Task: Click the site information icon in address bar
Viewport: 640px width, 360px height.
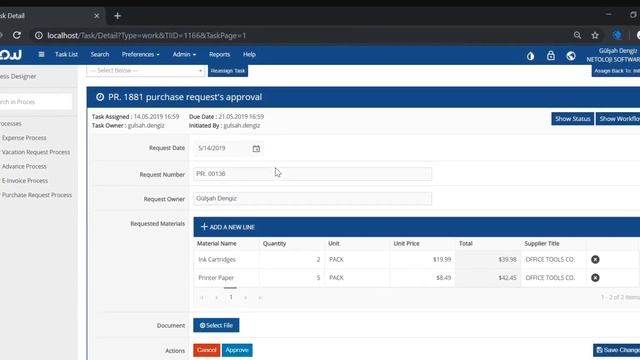Action: [x=39, y=36]
